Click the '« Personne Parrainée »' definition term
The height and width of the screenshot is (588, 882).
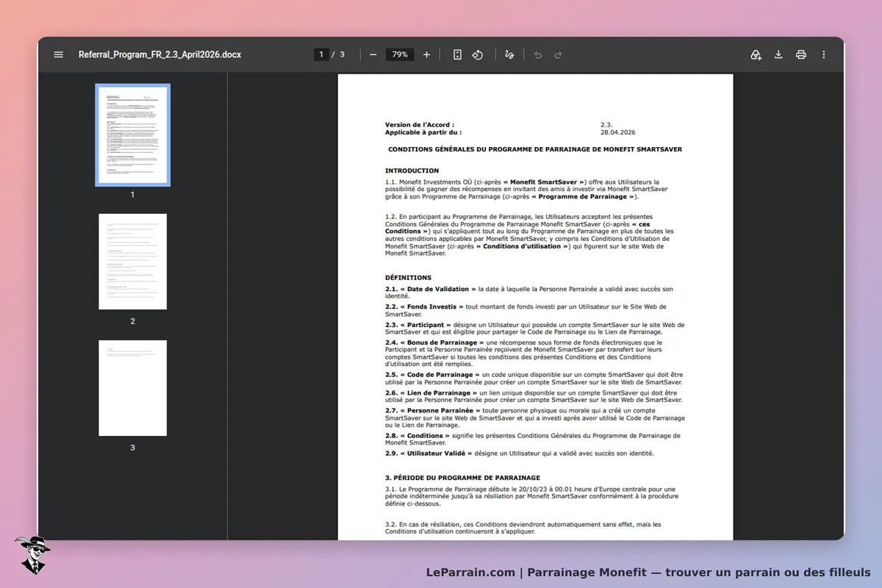point(440,410)
